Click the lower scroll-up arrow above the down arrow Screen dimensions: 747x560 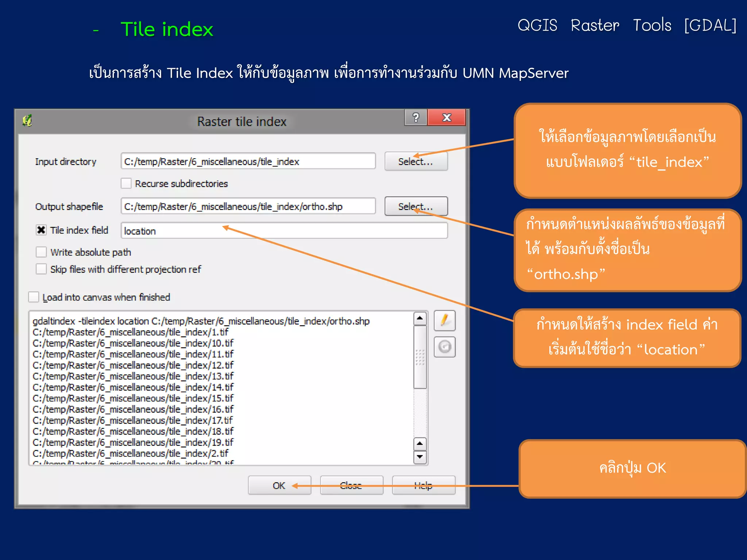420,444
